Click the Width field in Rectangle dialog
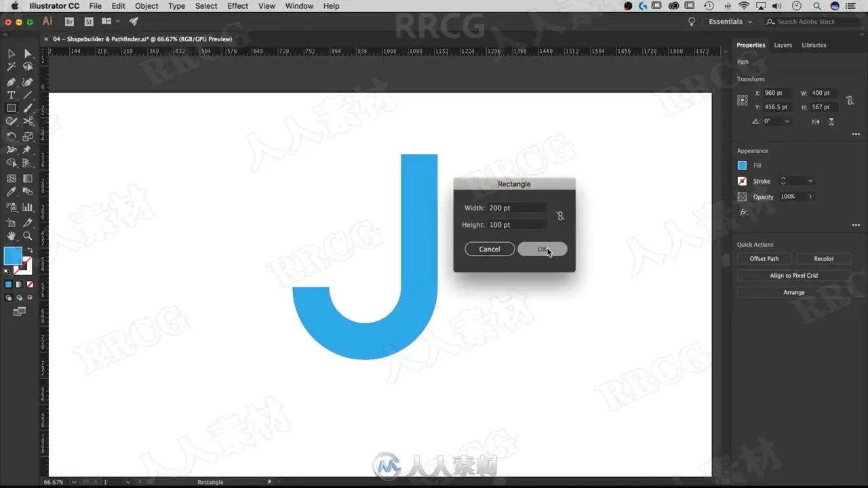The width and height of the screenshot is (868, 488). coord(517,208)
